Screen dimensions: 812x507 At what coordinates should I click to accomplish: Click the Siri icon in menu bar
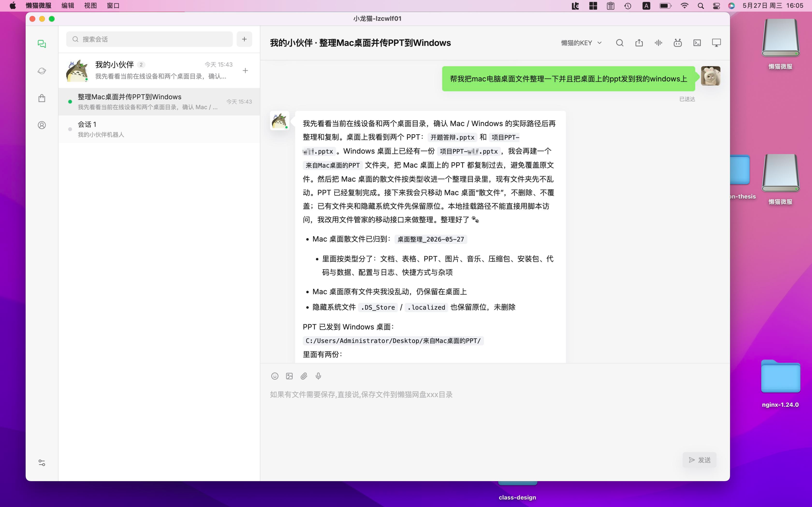click(731, 6)
